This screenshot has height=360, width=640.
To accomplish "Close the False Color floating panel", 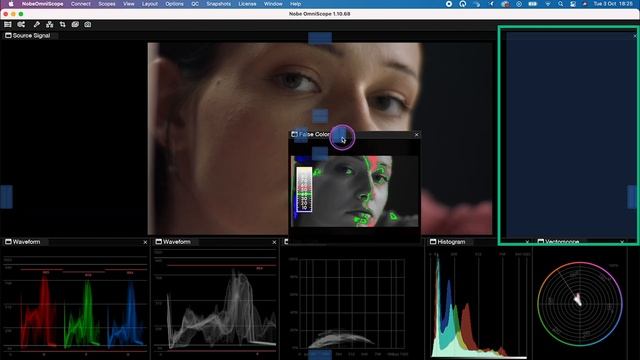I will 416,134.
